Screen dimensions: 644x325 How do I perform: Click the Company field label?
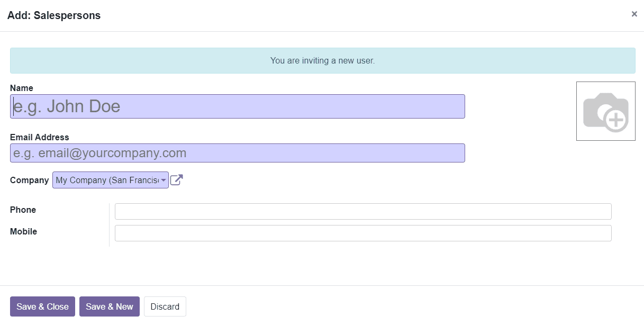coord(29,180)
